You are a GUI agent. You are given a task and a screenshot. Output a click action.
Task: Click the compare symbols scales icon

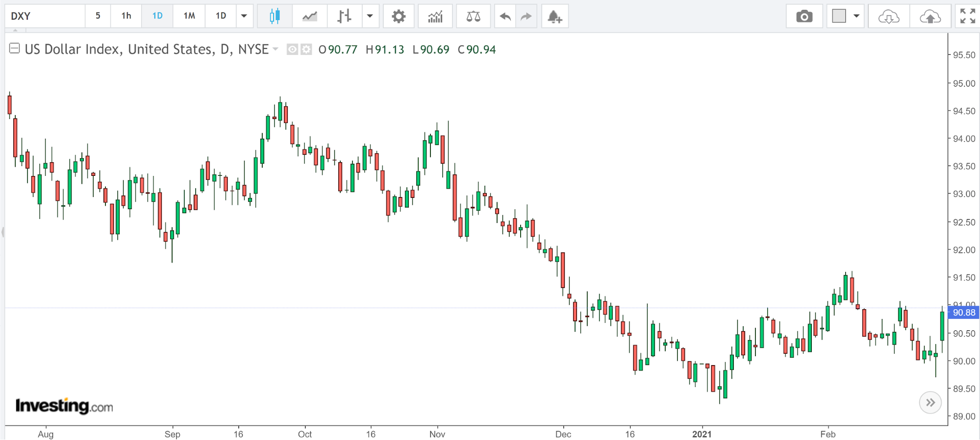click(473, 16)
